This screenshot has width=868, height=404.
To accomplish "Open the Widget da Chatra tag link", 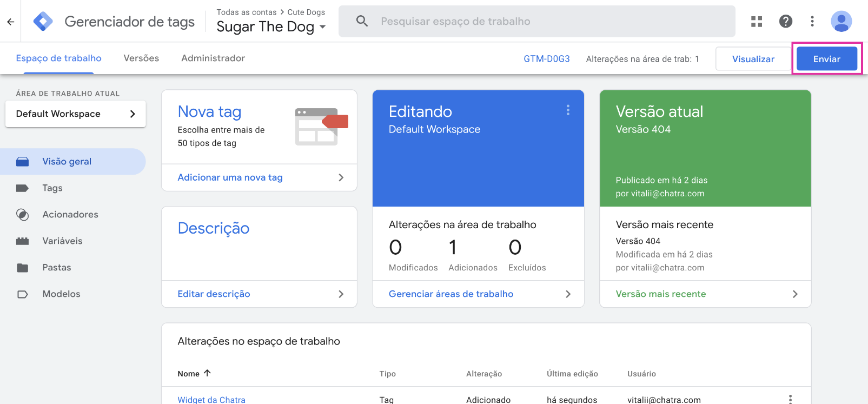I will (211, 400).
